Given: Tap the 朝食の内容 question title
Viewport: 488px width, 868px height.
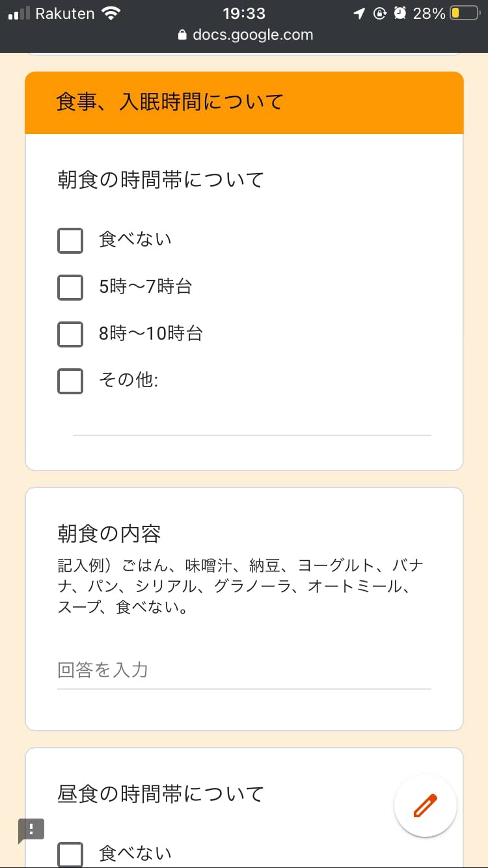Looking at the screenshot, I should [109, 534].
